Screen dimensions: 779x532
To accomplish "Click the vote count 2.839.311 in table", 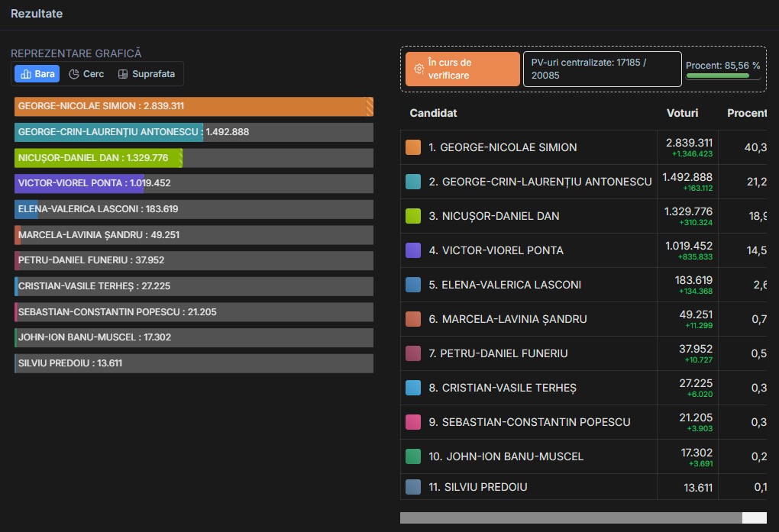I will pyautogui.click(x=689, y=143).
